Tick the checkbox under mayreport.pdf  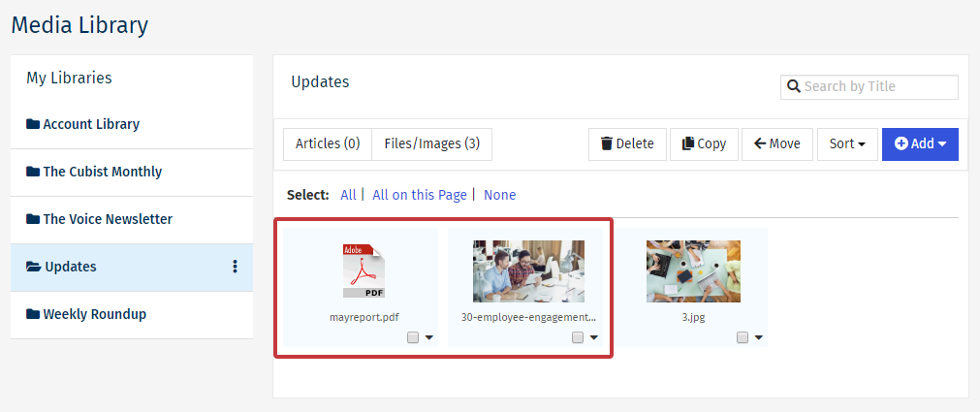(x=413, y=337)
